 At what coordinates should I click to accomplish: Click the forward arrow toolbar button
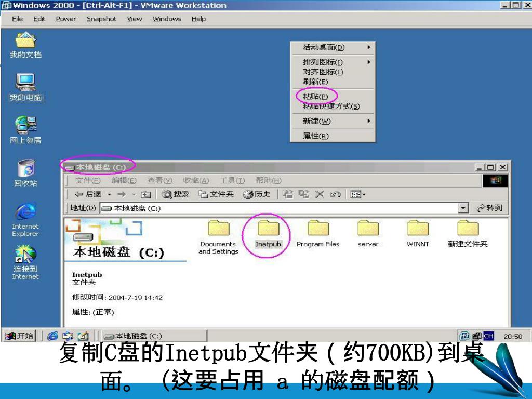[122, 194]
